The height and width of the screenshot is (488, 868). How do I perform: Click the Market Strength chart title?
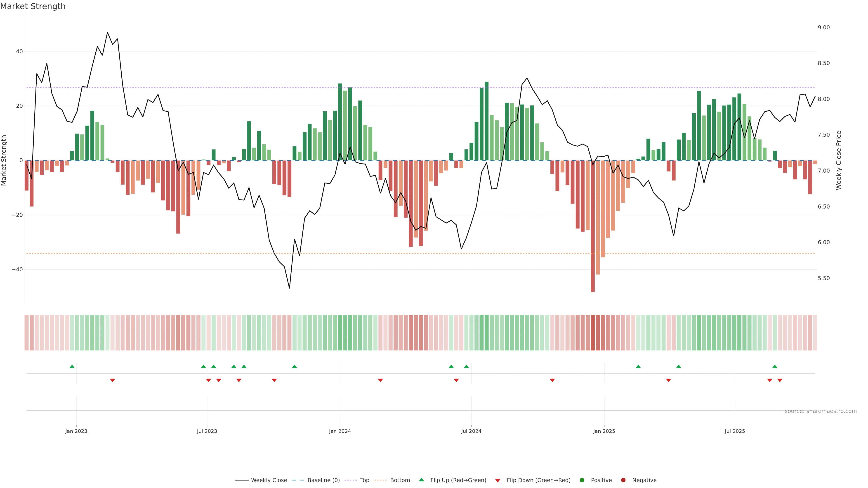[33, 6]
